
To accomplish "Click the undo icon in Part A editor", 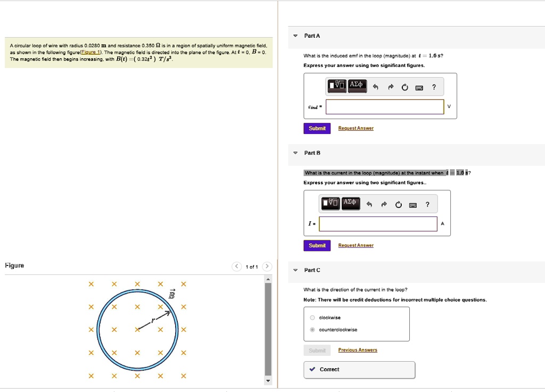I will point(375,87).
